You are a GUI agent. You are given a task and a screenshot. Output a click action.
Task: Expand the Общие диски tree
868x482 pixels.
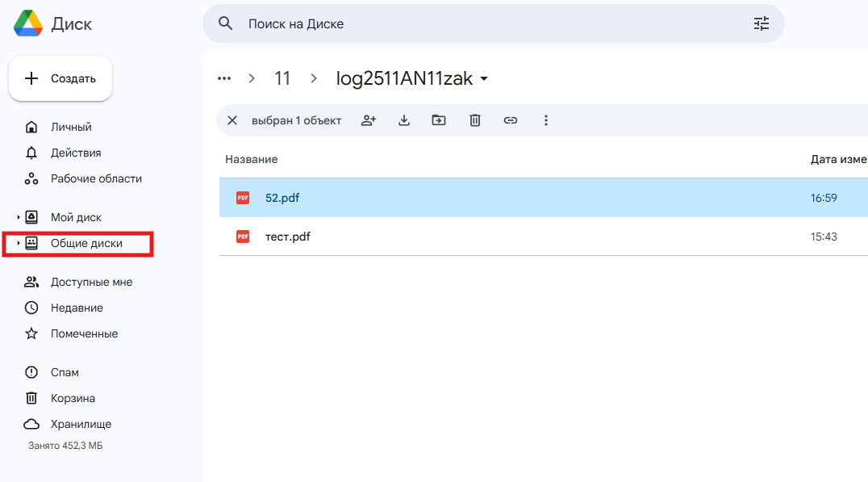pos(19,243)
